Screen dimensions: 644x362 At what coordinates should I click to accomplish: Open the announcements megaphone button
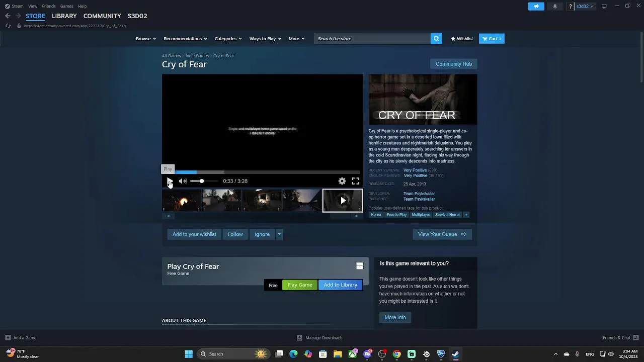(536, 6)
